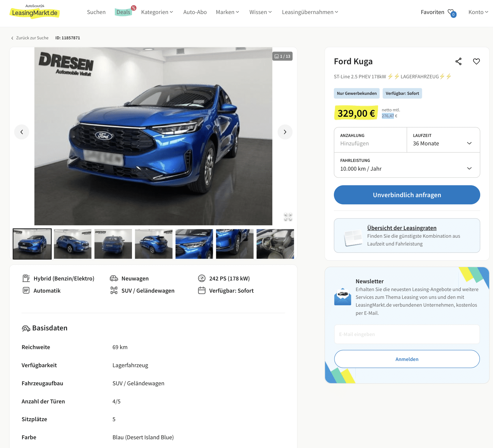Click the fuel pump icon for Hybrid
Viewport: 493px width, 448px height.
tap(26, 278)
